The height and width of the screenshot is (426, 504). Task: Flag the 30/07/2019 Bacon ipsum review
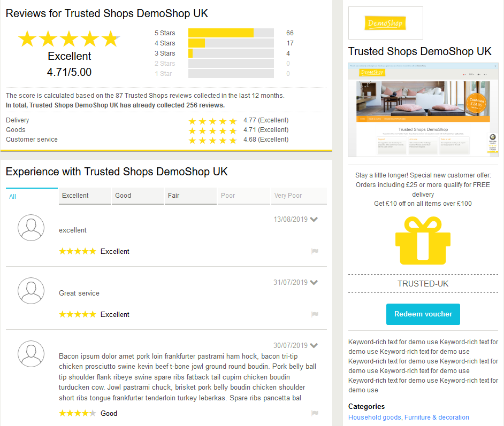(315, 413)
